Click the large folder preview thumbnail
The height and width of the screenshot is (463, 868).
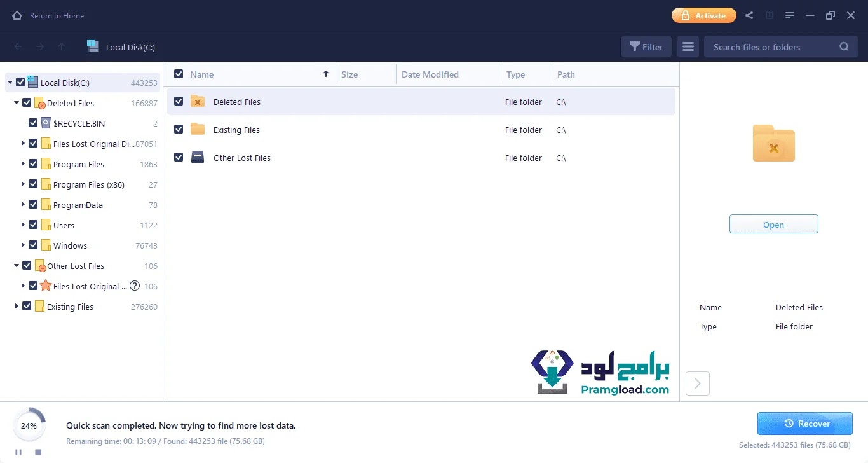(774, 143)
